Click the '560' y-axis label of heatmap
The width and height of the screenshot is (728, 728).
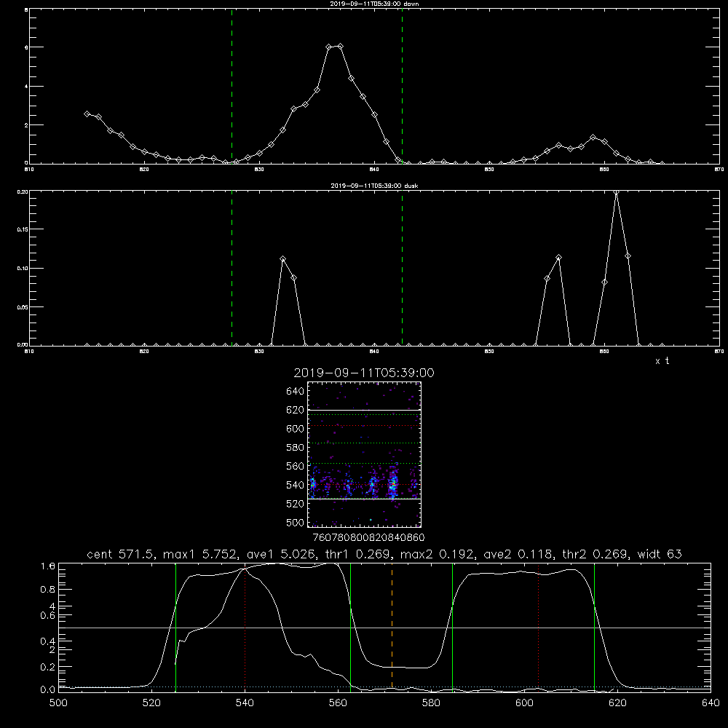click(296, 466)
